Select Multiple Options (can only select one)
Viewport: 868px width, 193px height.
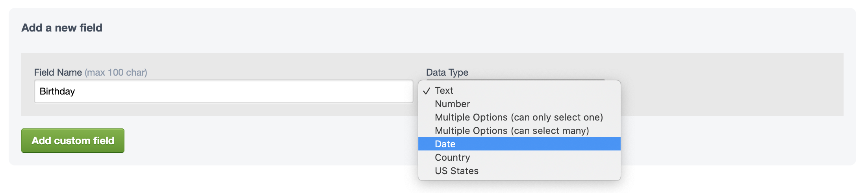point(518,117)
